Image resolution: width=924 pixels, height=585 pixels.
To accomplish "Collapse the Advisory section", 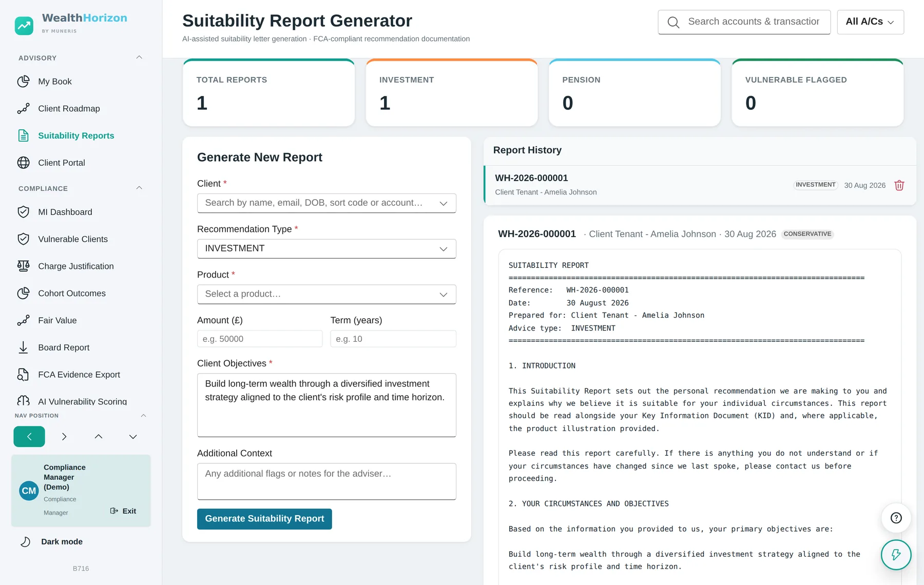I will (x=139, y=57).
